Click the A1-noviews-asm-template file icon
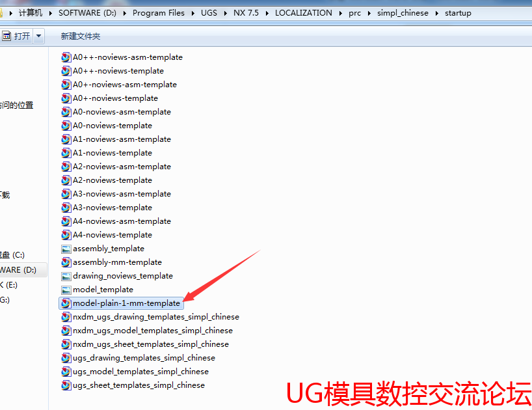This screenshot has width=532, height=410. [66, 139]
